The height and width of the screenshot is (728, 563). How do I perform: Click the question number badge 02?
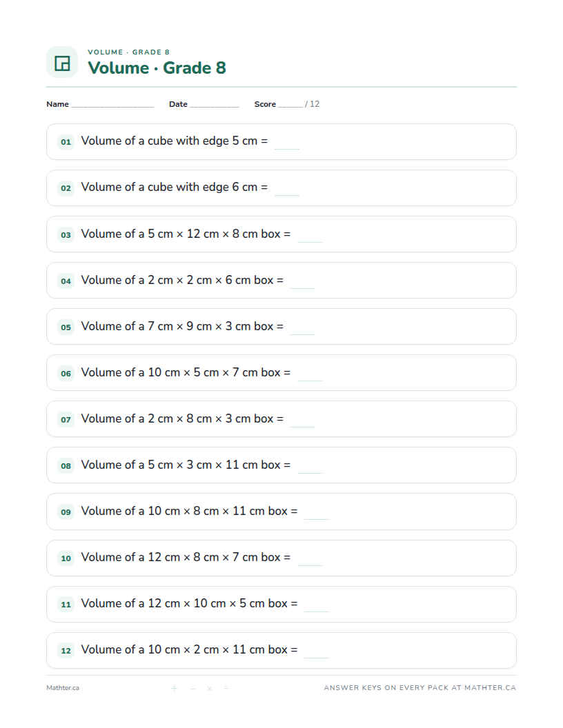66,188
